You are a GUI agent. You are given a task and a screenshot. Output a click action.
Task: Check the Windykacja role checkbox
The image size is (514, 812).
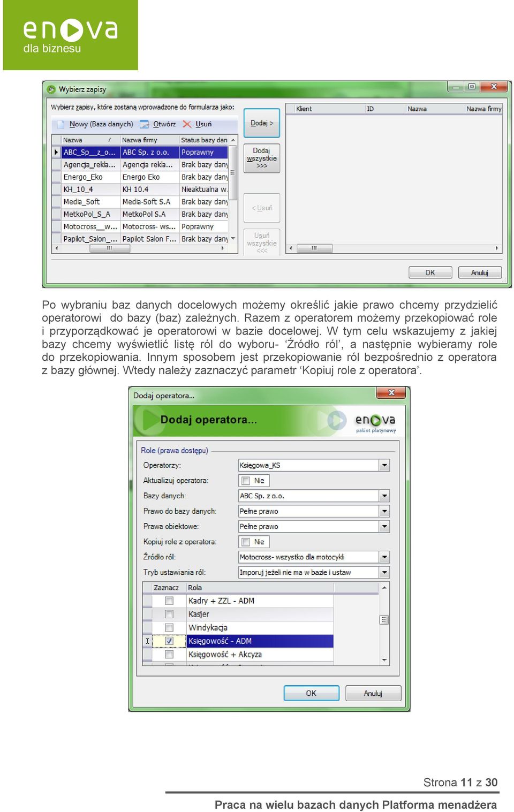click(x=169, y=628)
